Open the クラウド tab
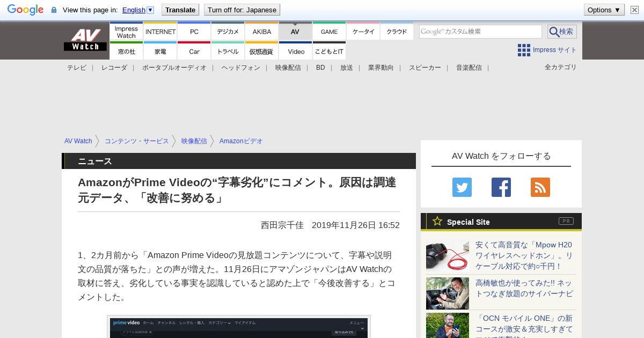 tap(397, 32)
